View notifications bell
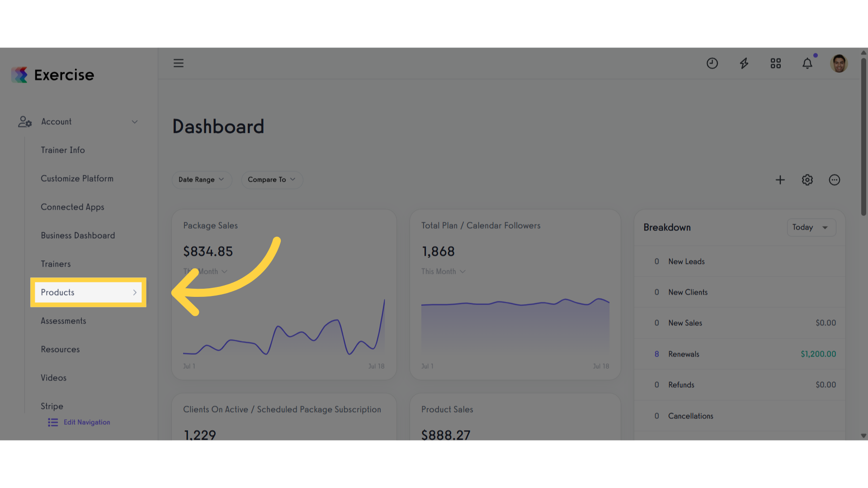 (807, 63)
